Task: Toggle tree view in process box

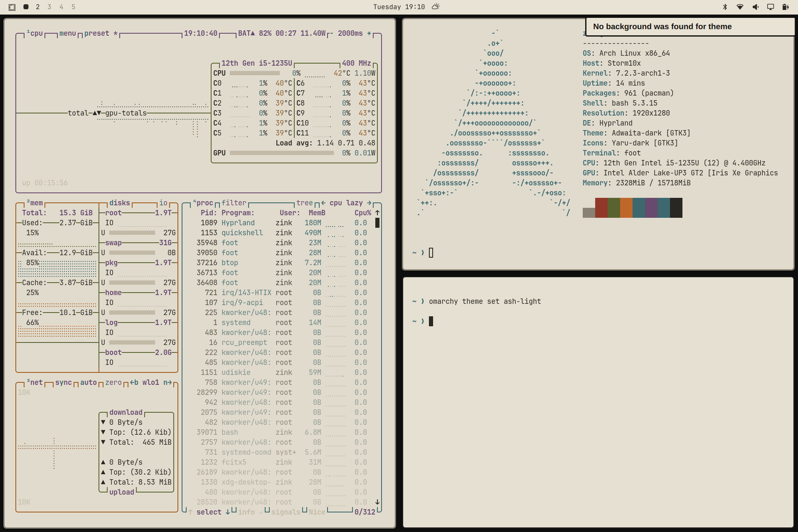Action: pos(304,203)
